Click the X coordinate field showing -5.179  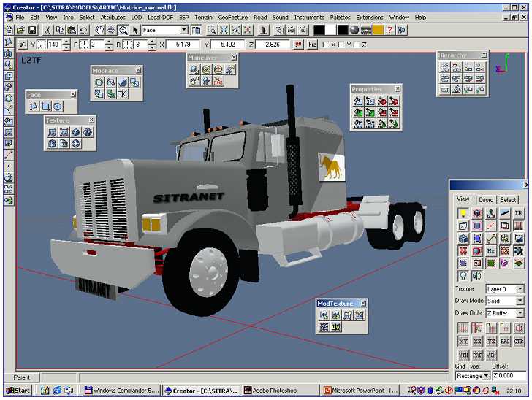[x=183, y=45]
